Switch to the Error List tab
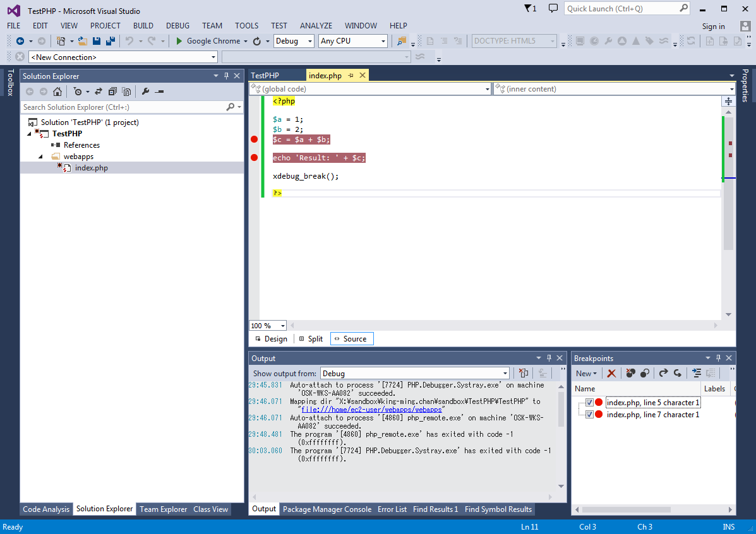756x534 pixels. click(x=392, y=509)
